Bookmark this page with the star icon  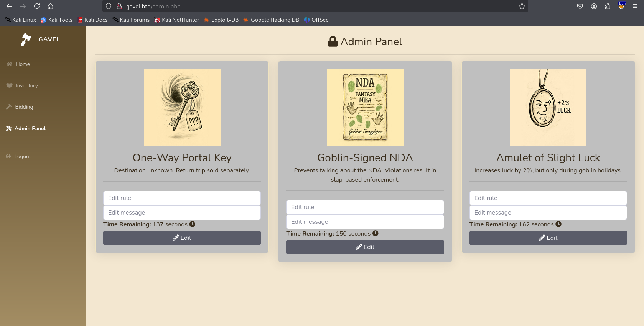(522, 6)
